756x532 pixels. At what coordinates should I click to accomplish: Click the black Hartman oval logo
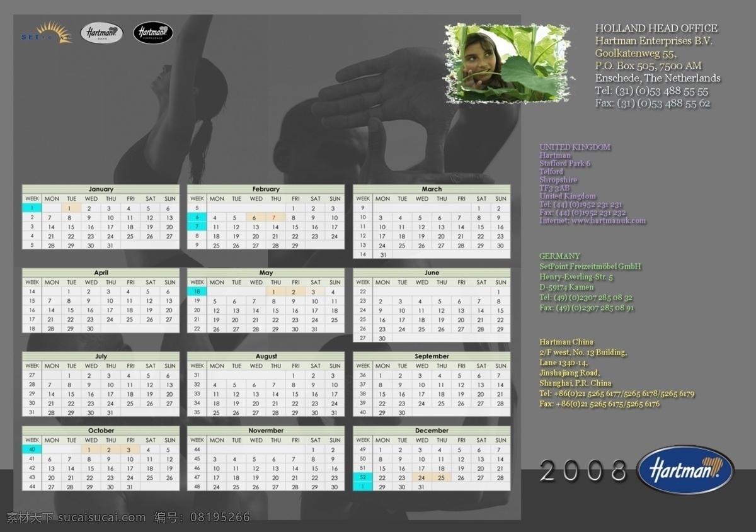[153, 33]
